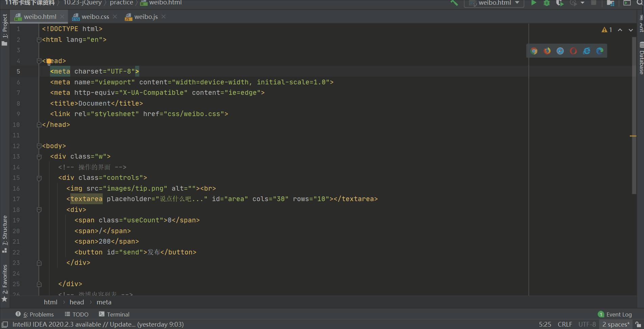Open the Terminal tool window

[x=114, y=314]
